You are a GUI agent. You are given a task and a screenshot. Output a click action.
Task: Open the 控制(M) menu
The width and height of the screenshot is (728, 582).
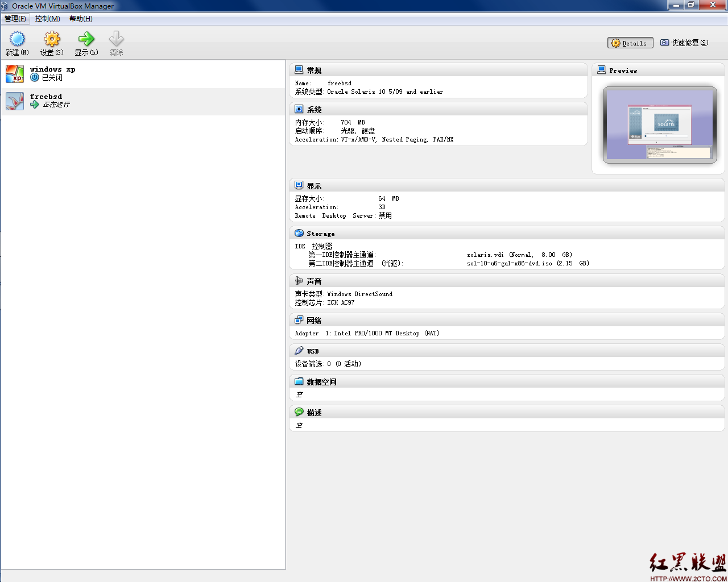click(x=47, y=19)
